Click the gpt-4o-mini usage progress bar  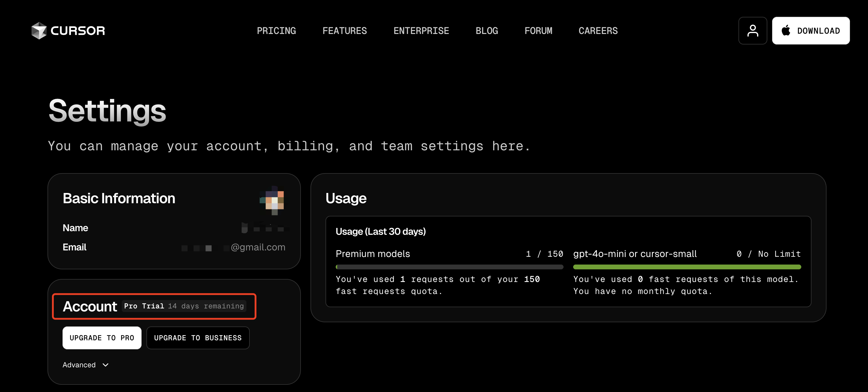click(x=687, y=267)
